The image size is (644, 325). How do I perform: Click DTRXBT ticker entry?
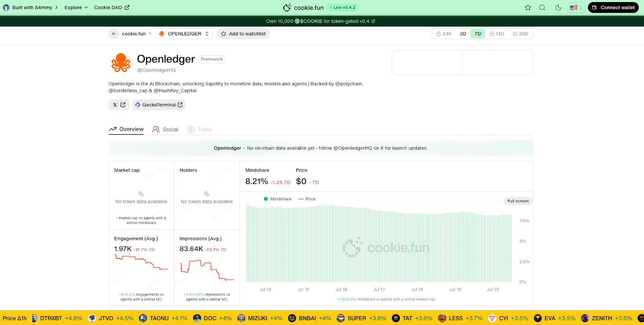(57, 318)
